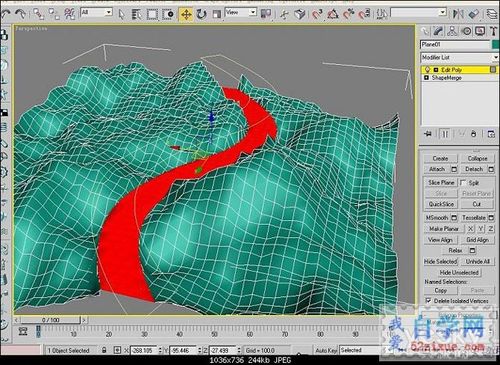Select the Select and Link tool

coord(38,14)
